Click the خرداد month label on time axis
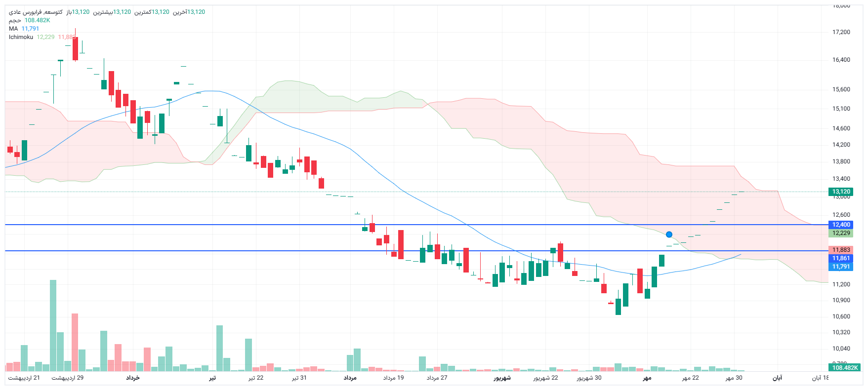 132,378
